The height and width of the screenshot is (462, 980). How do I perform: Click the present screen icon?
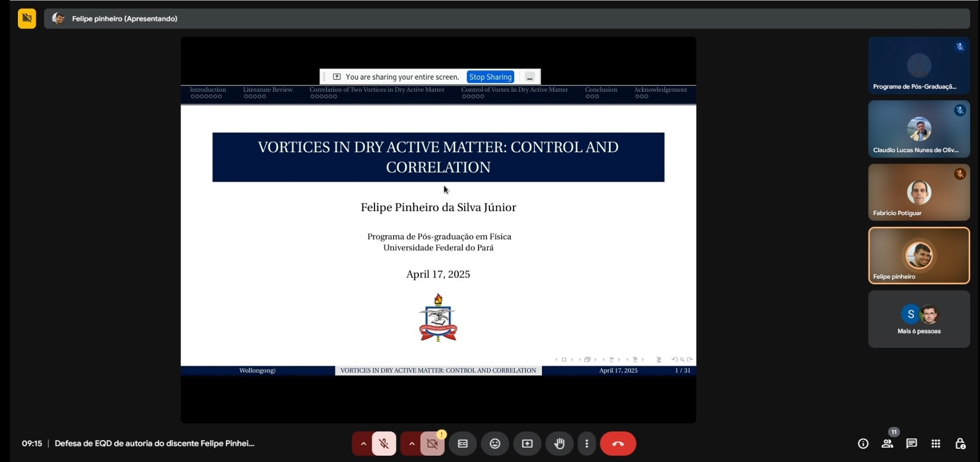point(528,444)
